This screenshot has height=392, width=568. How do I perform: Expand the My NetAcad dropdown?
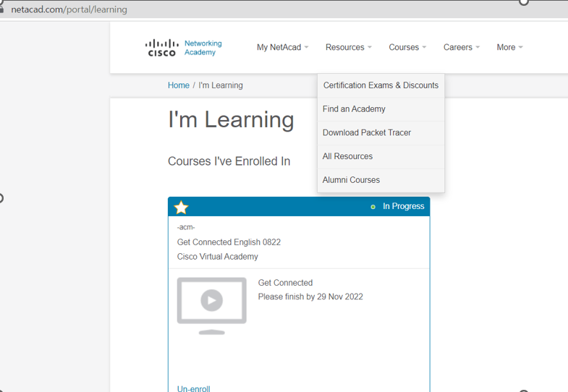click(282, 48)
